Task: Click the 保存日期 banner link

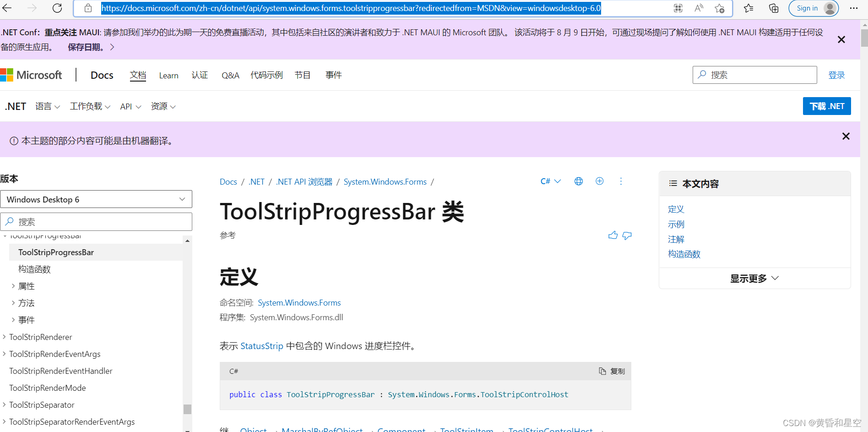Action: [91, 47]
